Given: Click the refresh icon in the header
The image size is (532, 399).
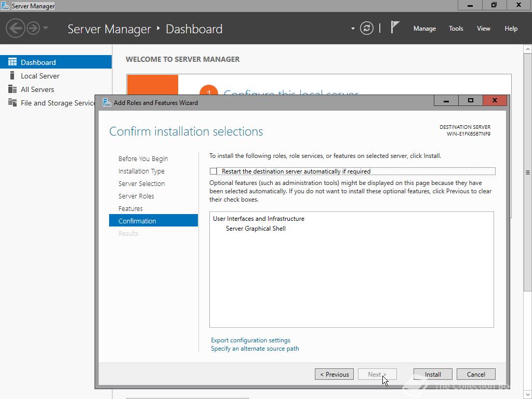Looking at the screenshot, I should (x=366, y=28).
